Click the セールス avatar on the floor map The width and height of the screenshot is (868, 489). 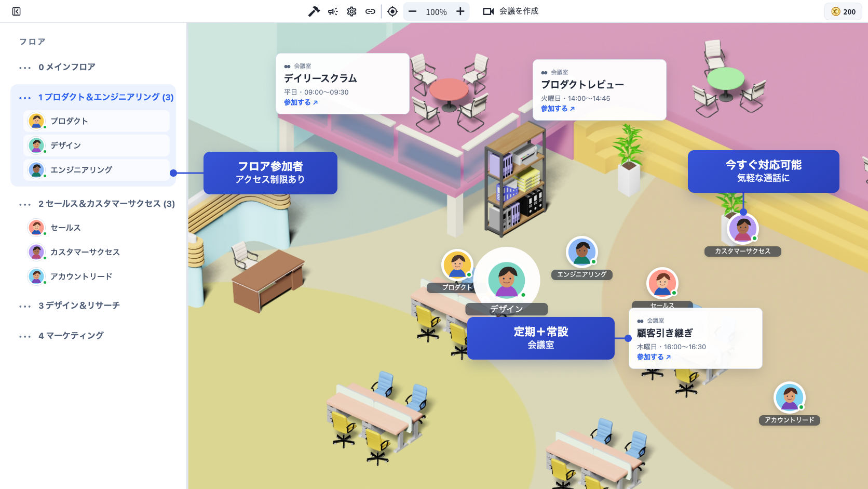pos(662,283)
